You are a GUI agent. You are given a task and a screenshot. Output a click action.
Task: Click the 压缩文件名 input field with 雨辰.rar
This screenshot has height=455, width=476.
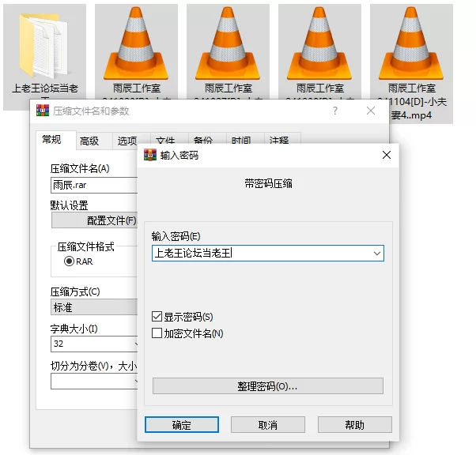click(94, 185)
